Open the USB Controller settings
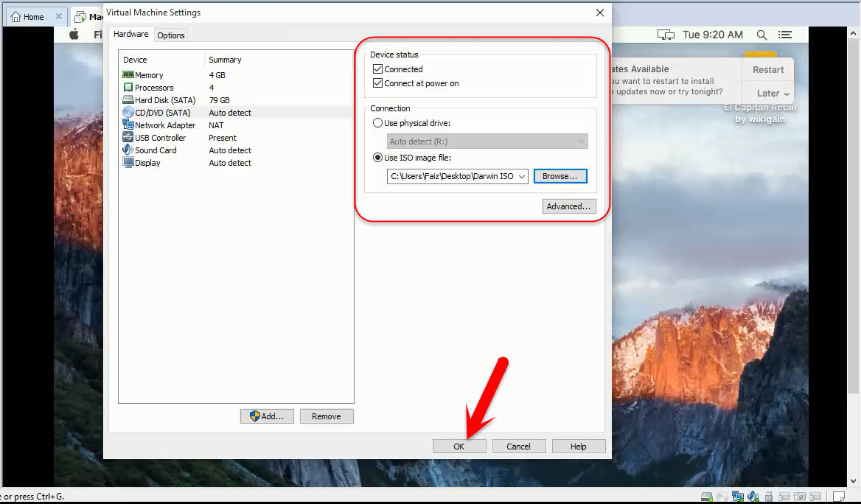The height and width of the screenshot is (504, 861). 160,137
